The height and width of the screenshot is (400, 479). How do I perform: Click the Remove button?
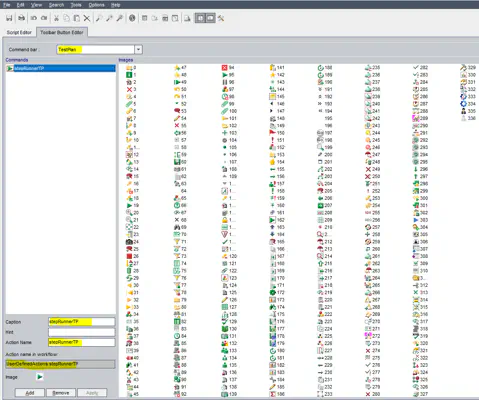(61, 393)
